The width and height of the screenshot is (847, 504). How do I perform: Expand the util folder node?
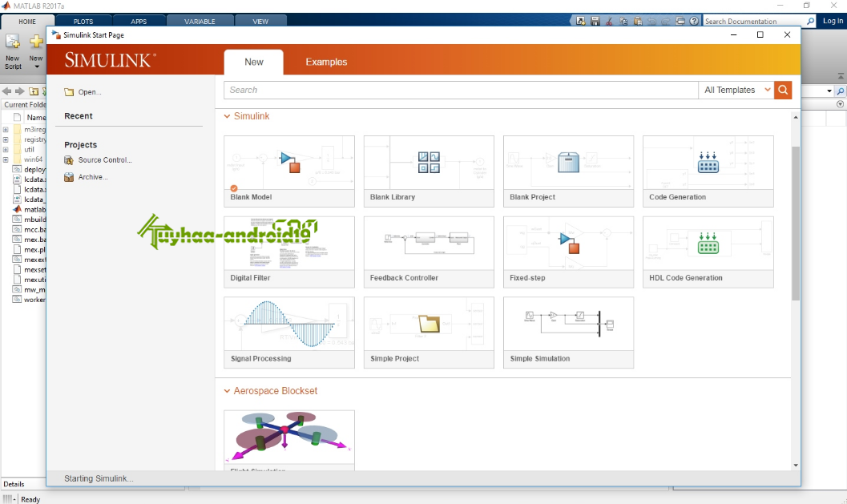pos(6,150)
